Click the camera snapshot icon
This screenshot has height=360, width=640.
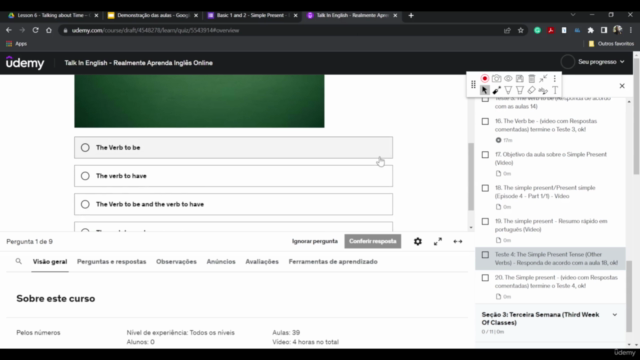pyautogui.click(x=496, y=78)
